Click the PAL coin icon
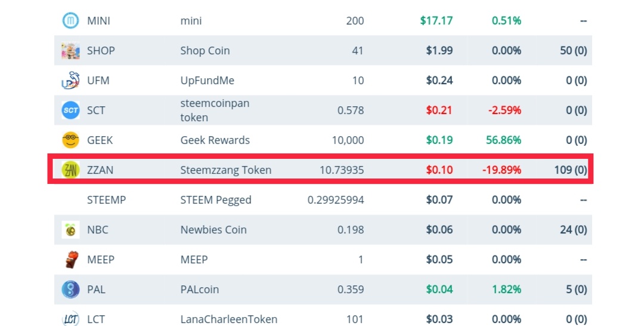Viewport: 644px width, 326px height. point(70,290)
